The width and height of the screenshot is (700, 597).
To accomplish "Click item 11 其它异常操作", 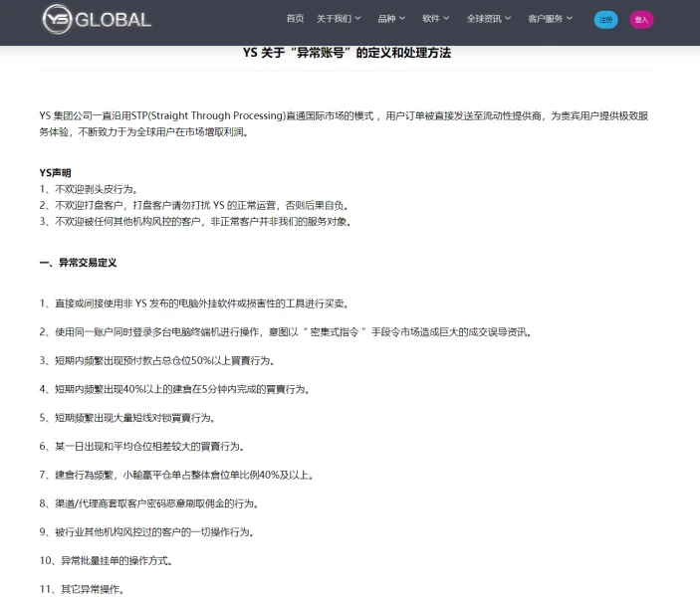I will (x=82, y=589).
